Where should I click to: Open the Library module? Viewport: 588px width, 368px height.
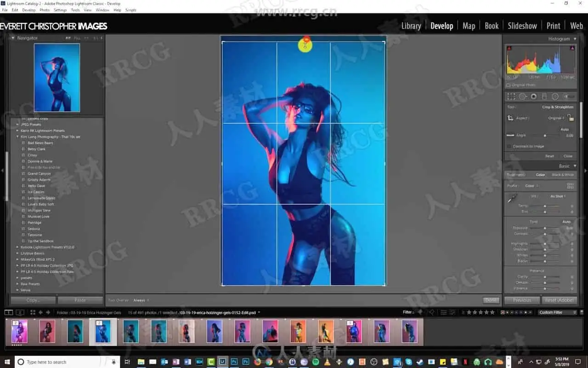pyautogui.click(x=411, y=26)
